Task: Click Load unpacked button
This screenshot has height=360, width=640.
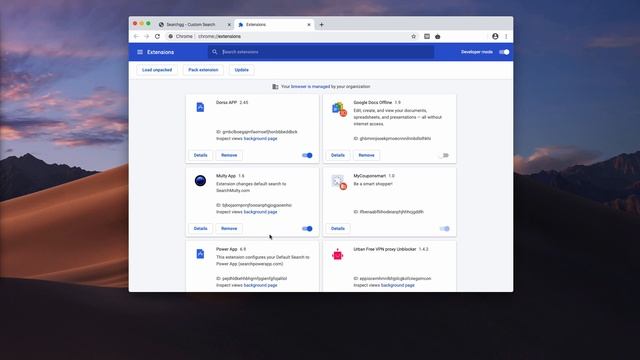Action: pos(157,70)
